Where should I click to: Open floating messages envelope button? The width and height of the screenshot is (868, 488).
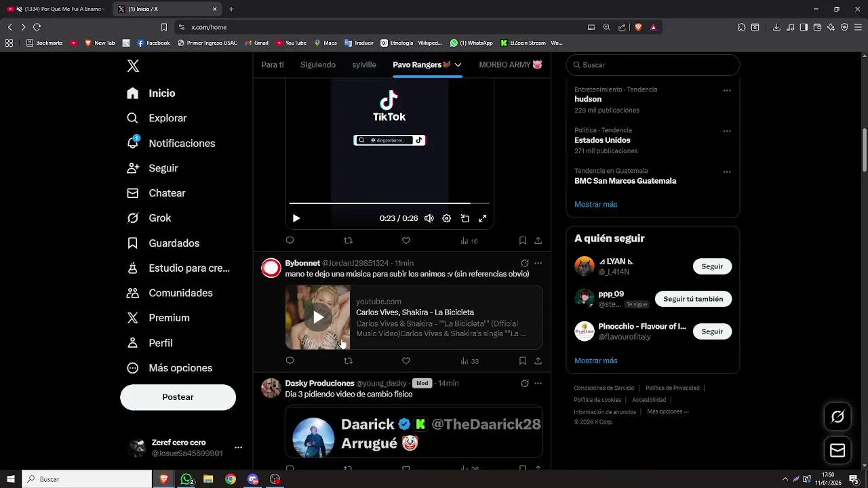837,451
